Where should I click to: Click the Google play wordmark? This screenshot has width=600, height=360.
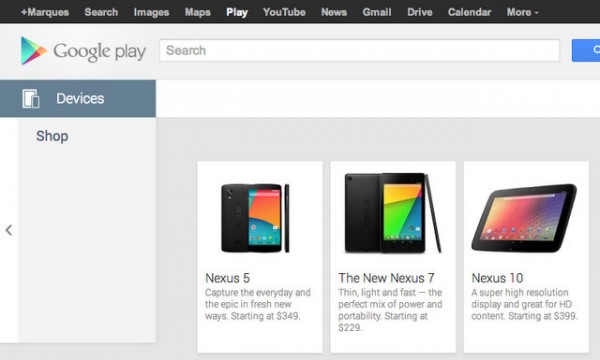point(99,52)
